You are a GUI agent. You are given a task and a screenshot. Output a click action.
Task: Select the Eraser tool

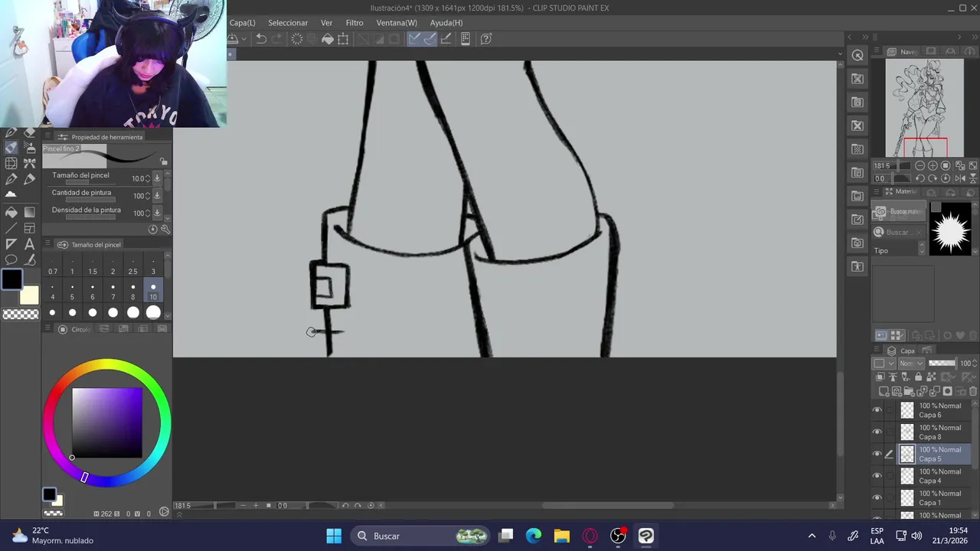[29, 132]
